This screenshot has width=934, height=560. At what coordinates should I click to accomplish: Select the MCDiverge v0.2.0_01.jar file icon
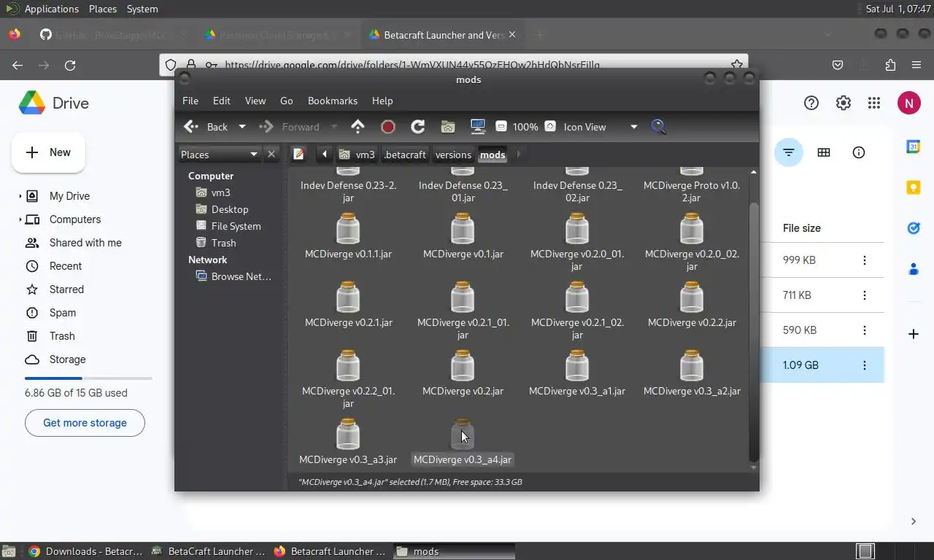click(x=577, y=229)
